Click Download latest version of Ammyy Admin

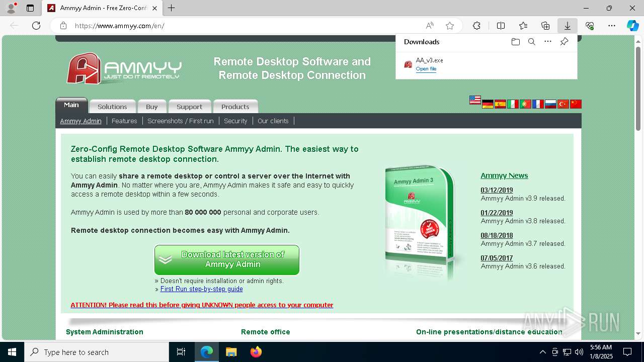coord(227,260)
